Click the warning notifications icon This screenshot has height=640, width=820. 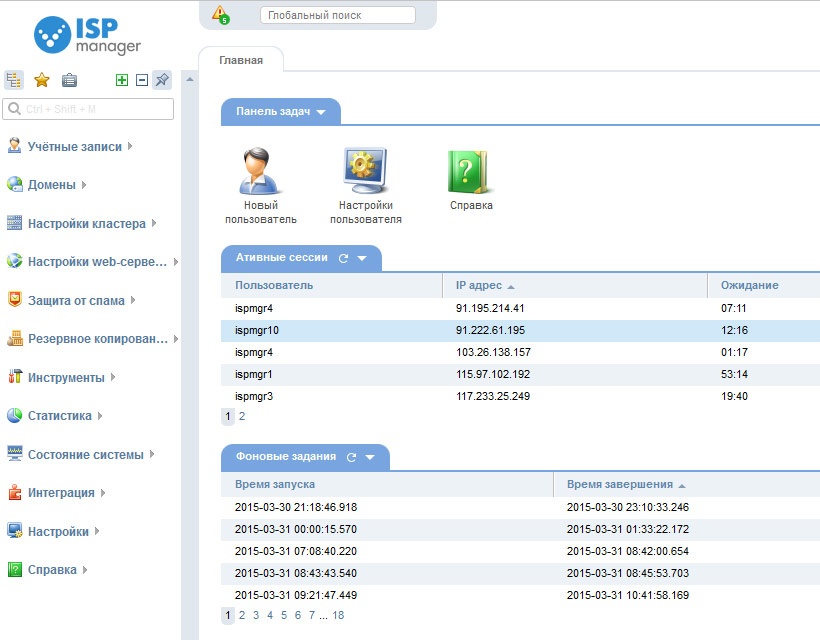click(x=220, y=15)
